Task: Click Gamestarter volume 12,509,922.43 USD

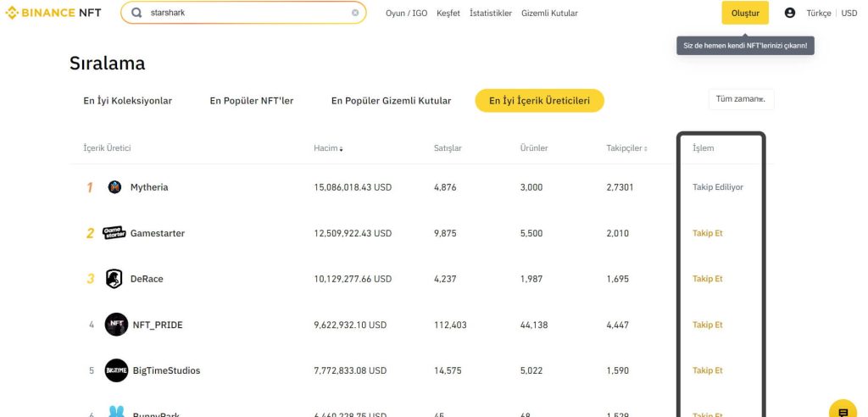Action: tap(353, 233)
